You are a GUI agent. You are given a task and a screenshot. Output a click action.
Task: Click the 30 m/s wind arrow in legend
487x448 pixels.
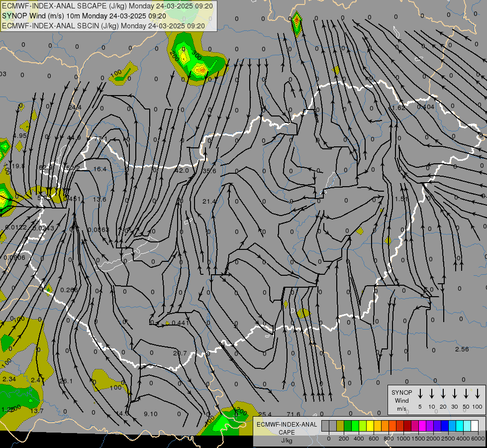click(x=454, y=394)
